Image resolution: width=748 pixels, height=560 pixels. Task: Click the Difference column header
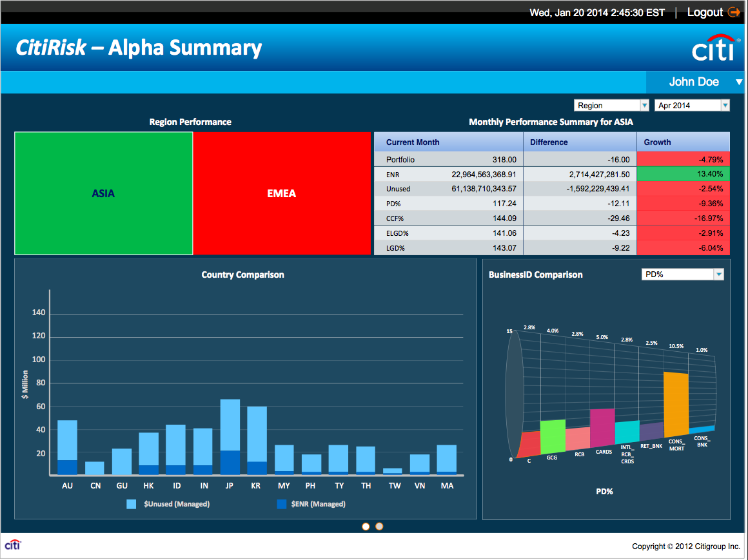(580, 142)
